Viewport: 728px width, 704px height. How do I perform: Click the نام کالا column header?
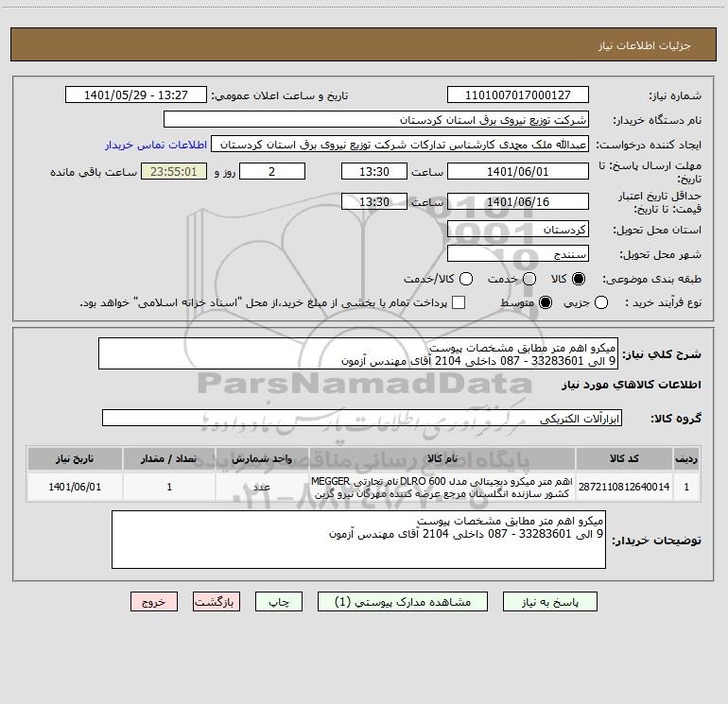[x=442, y=458]
